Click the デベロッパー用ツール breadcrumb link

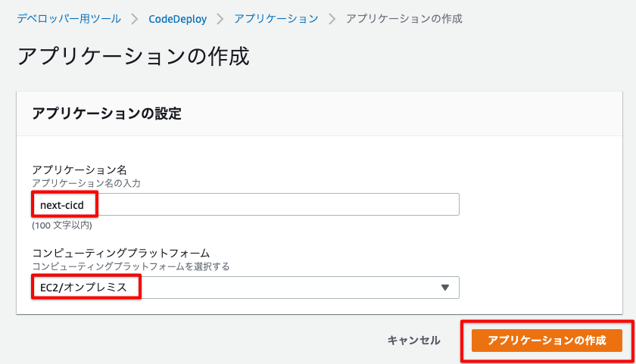[69, 18]
